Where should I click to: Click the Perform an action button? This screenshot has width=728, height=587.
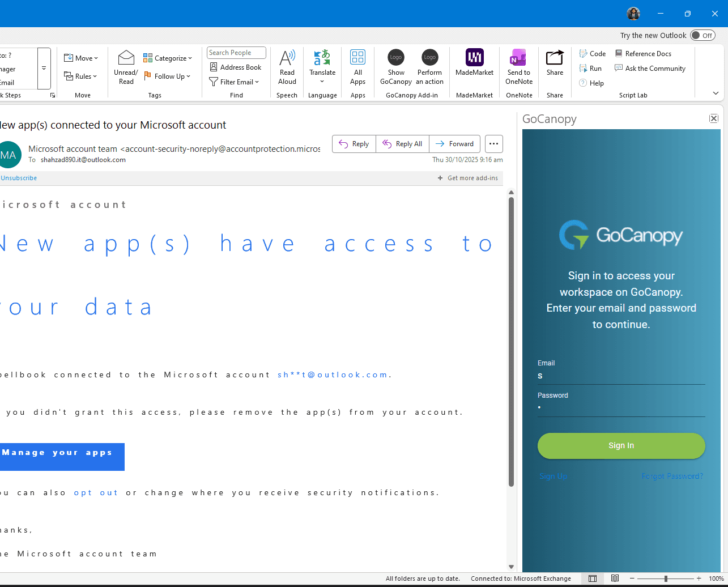[x=430, y=67]
